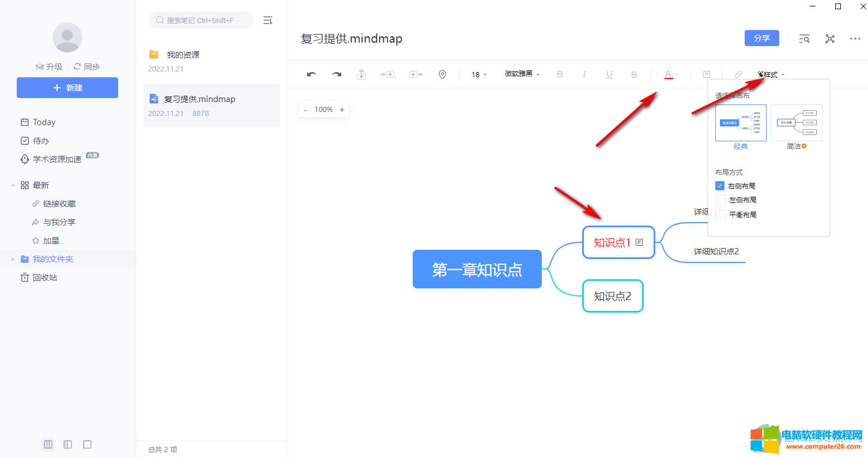Screen dimensions: 868x458
Task: Click the blue 分享 button
Action: pos(761,38)
